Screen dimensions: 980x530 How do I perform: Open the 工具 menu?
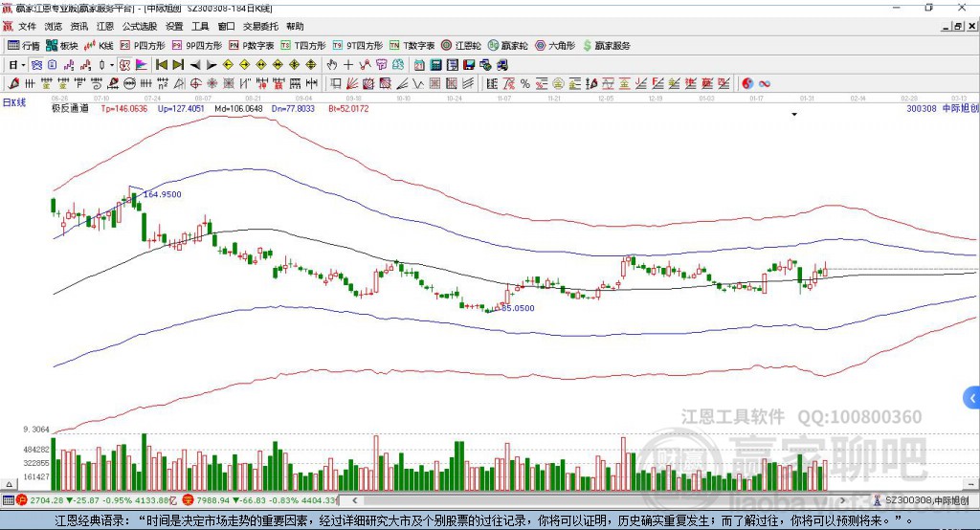tap(200, 26)
